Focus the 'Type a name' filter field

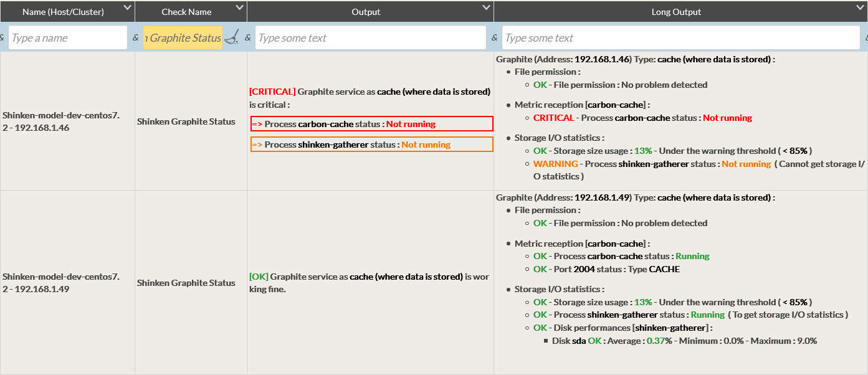[68, 38]
